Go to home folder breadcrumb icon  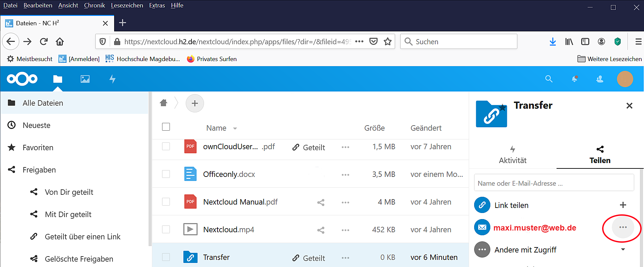coord(163,103)
